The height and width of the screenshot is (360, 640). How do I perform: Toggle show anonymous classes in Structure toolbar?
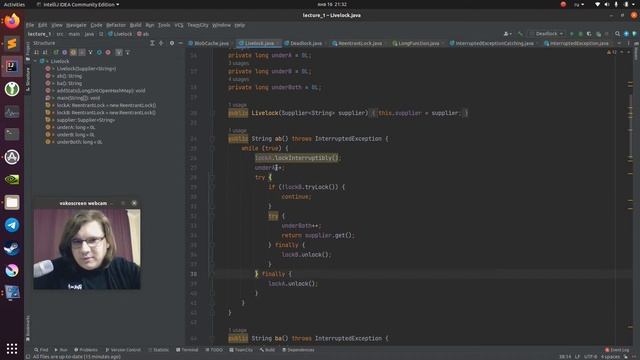tap(99, 52)
